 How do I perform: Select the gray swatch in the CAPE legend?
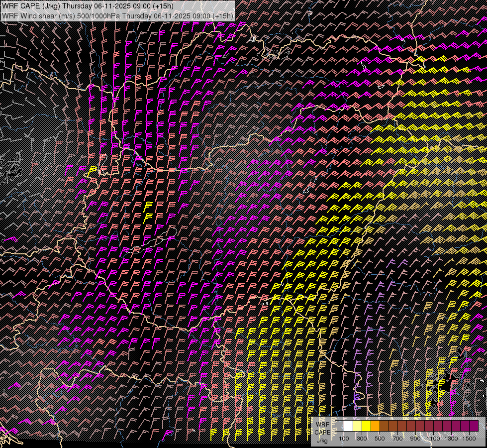(339, 426)
